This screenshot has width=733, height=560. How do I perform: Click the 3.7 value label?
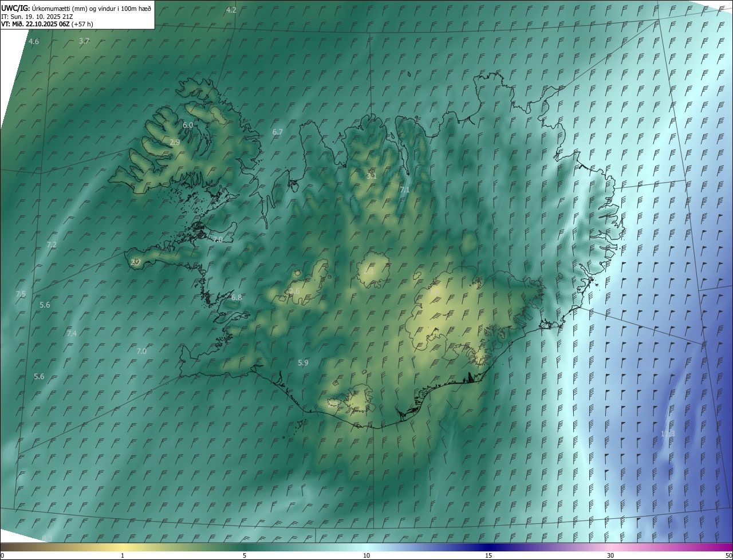click(84, 41)
